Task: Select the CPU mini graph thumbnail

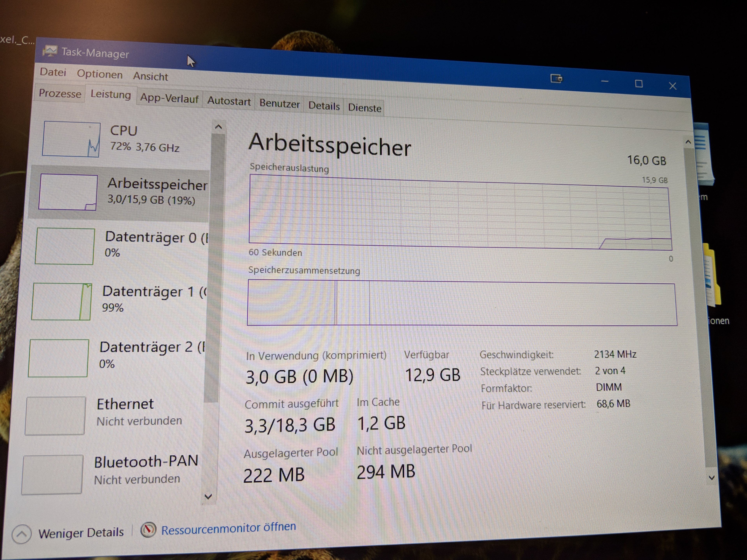Action: [x=71, y=139]
